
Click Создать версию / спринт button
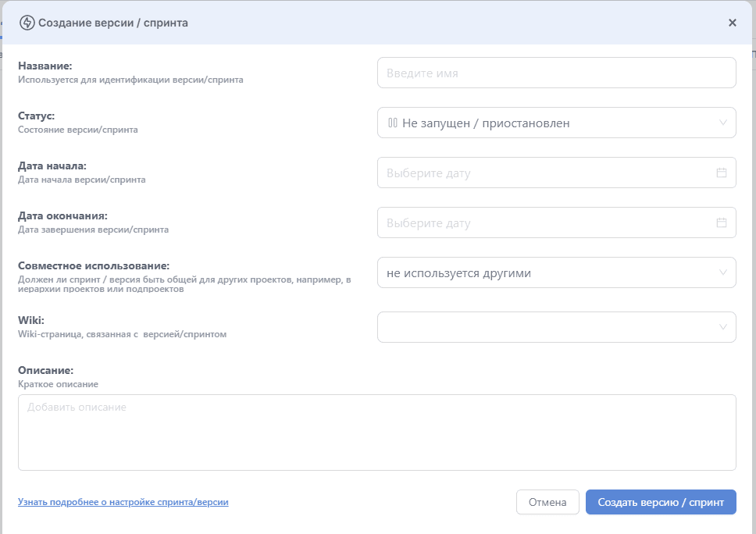661,502
